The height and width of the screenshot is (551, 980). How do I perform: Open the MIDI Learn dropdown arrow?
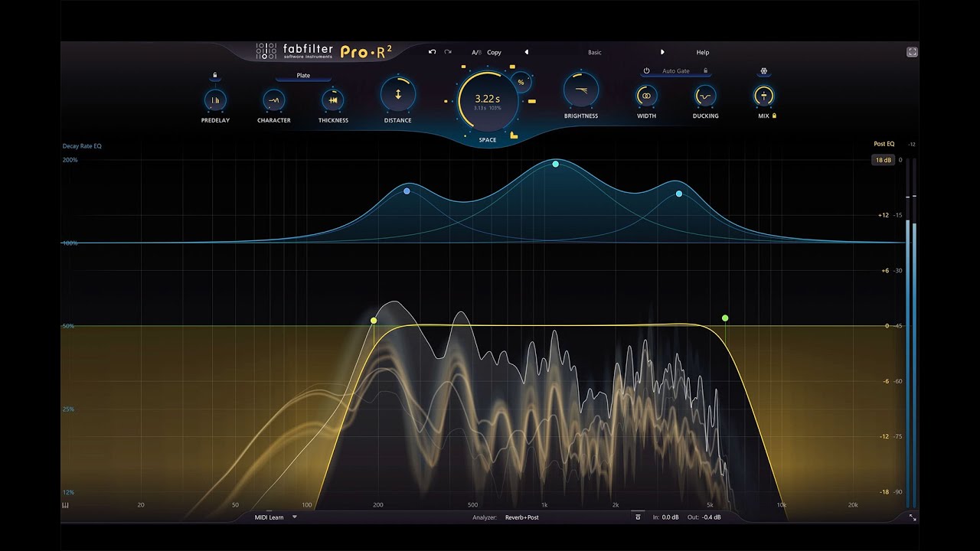click(x=295, y=517)
